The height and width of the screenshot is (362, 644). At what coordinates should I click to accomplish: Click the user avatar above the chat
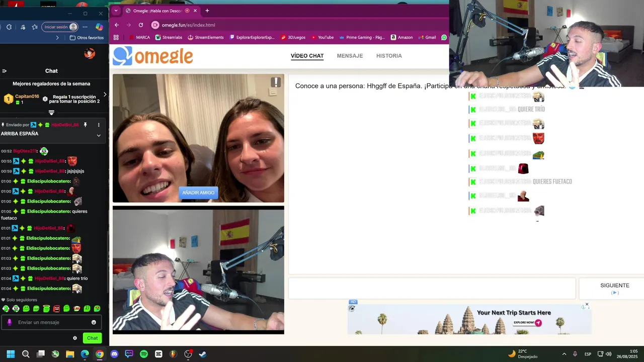coord(90,53)
